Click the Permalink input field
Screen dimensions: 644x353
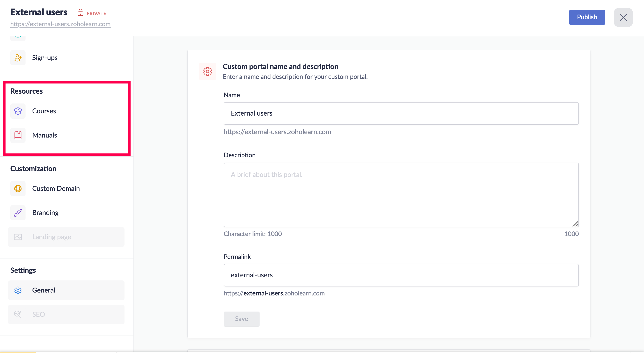[x=401, y=275]
